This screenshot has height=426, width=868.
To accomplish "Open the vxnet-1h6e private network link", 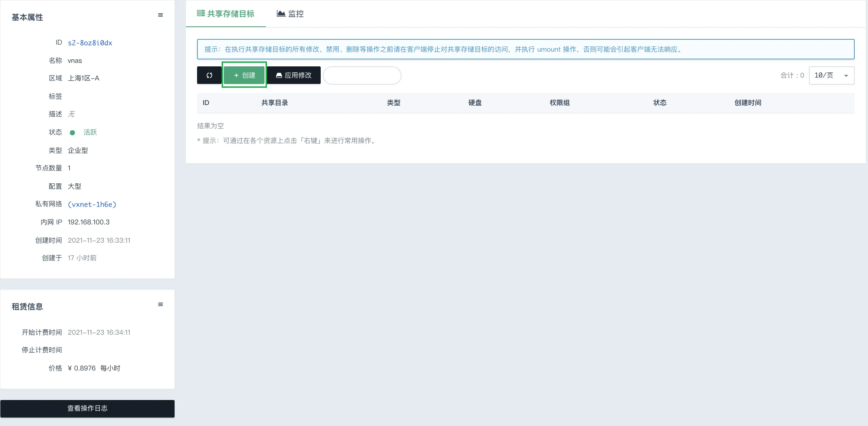I will tap(92, 204).
